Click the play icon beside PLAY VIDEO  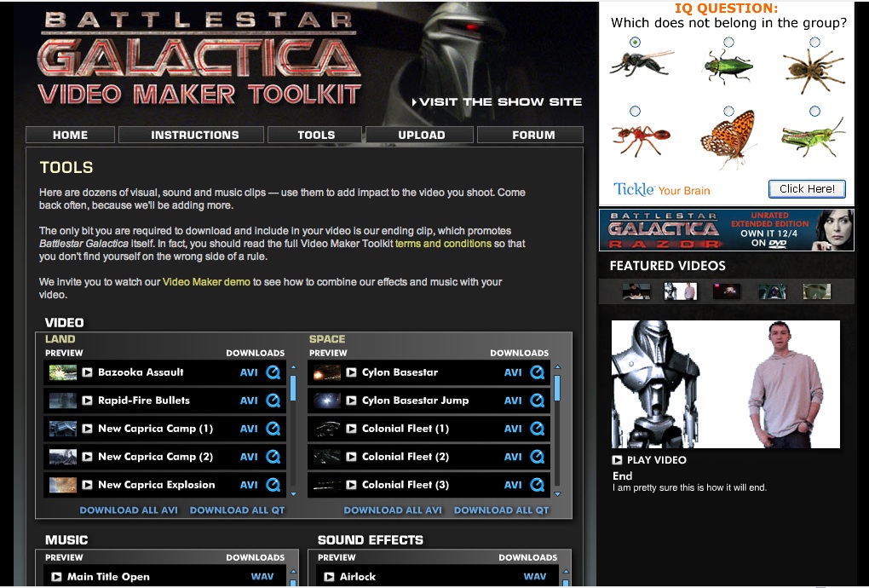pos(617,460)
